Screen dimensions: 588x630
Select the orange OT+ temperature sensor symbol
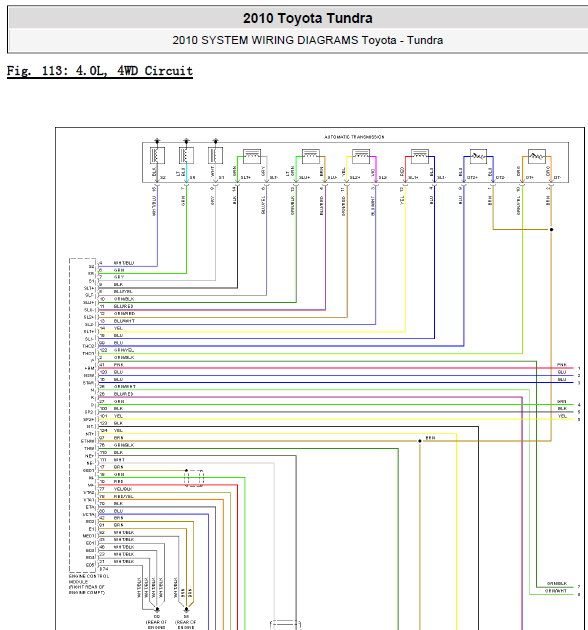click(x=537, y=156)
